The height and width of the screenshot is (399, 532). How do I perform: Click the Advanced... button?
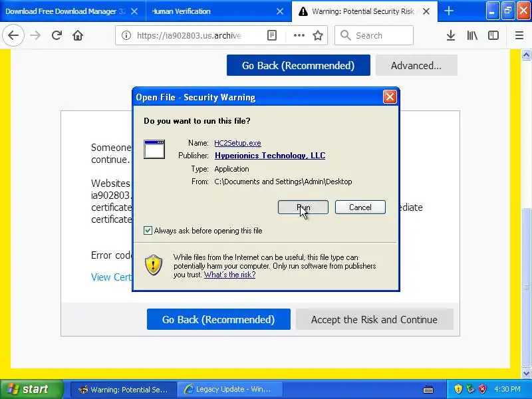tap(416, 65)
